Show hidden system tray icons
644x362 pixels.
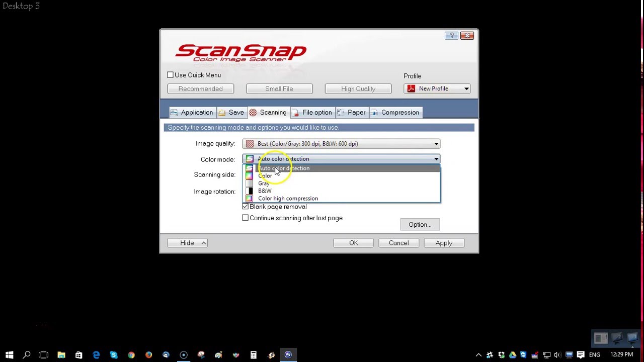click(478, 355)
